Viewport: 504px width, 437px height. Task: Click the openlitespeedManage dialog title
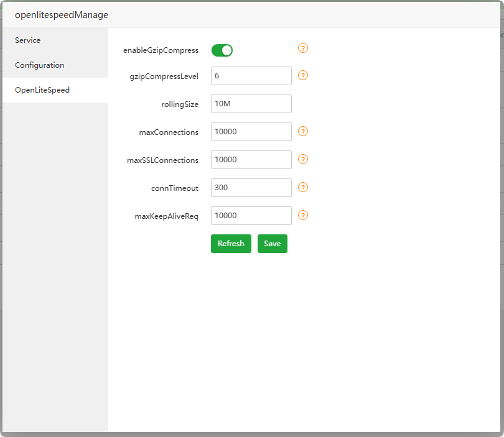point(62,15)
